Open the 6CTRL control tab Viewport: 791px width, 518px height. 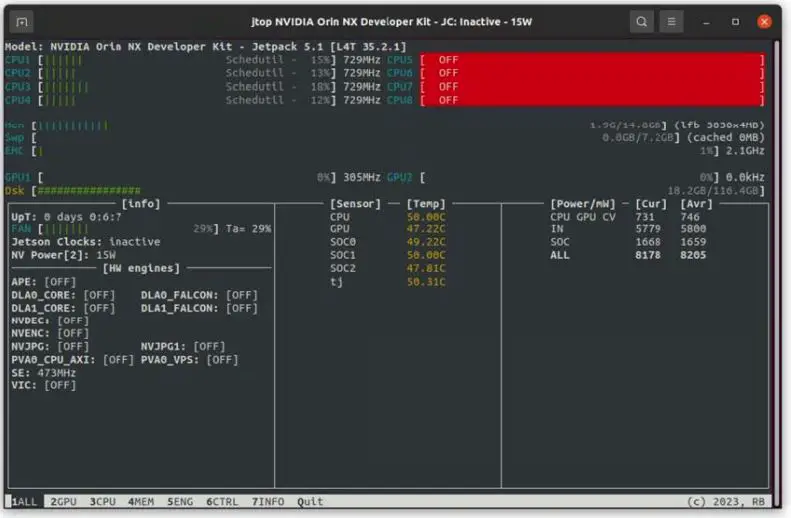(x=222, y=501)
